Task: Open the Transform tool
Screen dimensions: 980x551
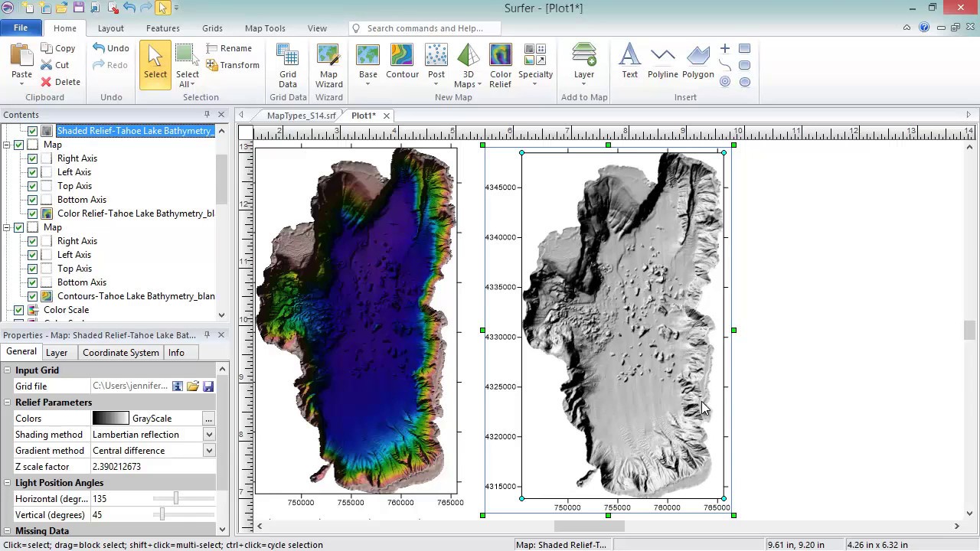Action: pyautogui.click(x=212, y=65)
